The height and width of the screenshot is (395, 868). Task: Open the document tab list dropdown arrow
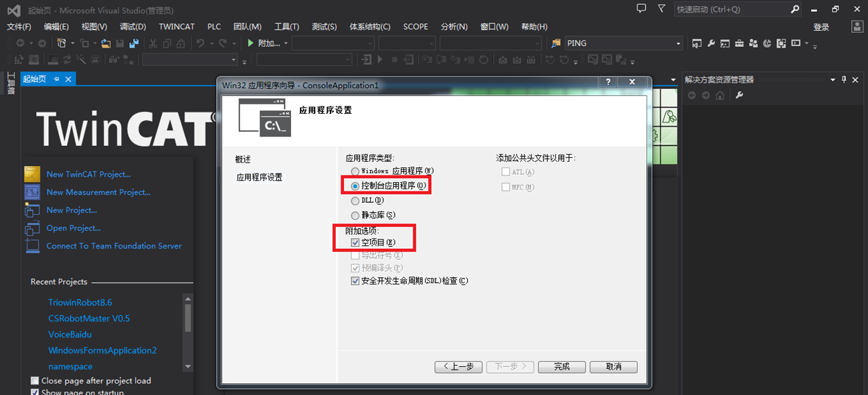(673, 80)
